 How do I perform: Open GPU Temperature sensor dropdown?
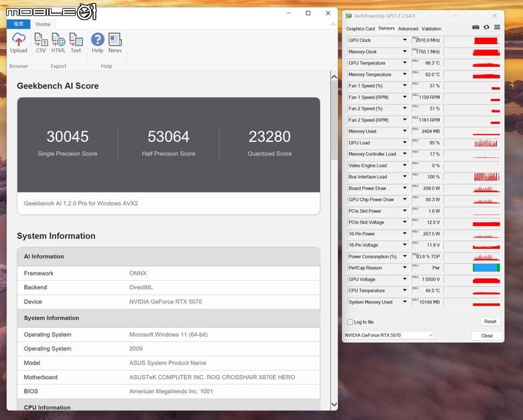(x=404, y=63)
